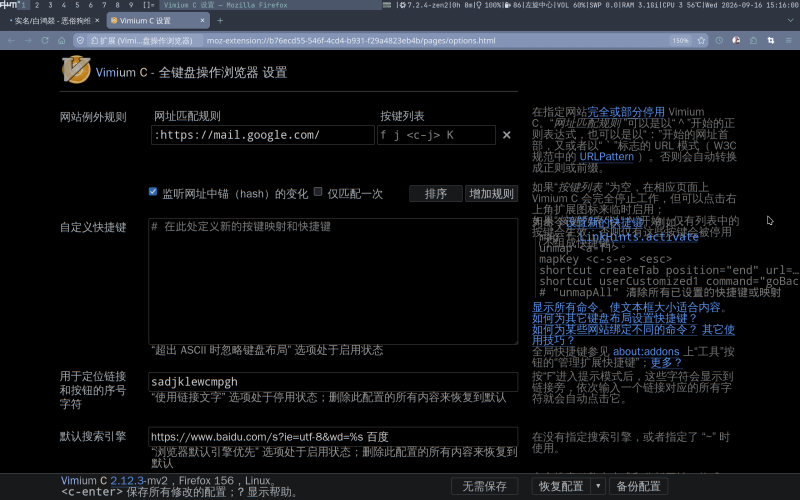Enable the 仅匹配一次 checkbox

(x=318, y=191)
